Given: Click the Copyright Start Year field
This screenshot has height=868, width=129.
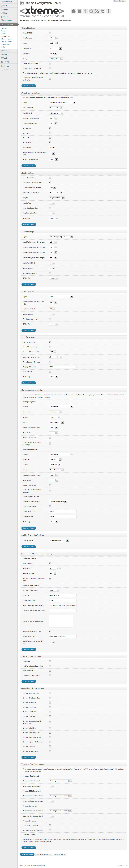Looking at the screenshot, I should click(x=62, y=367).
